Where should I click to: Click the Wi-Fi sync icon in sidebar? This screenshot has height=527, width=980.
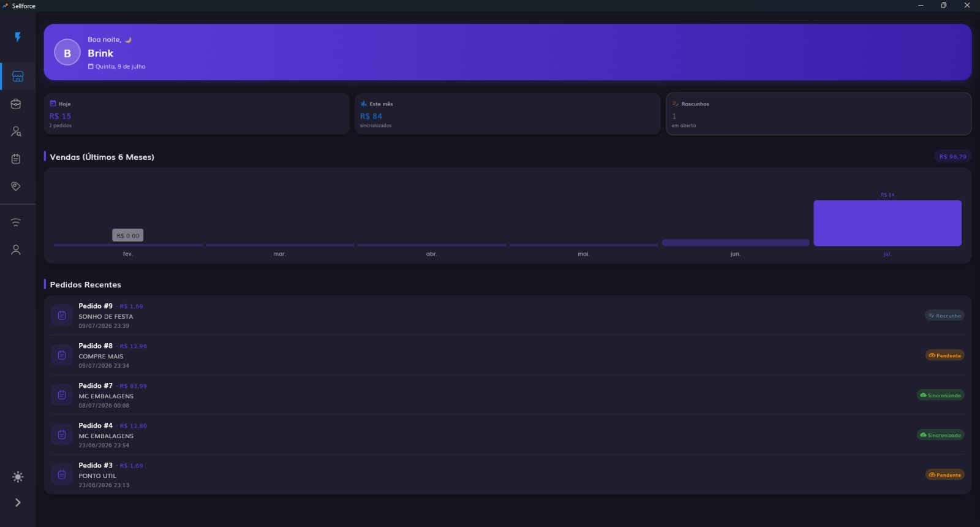(16, 222)
